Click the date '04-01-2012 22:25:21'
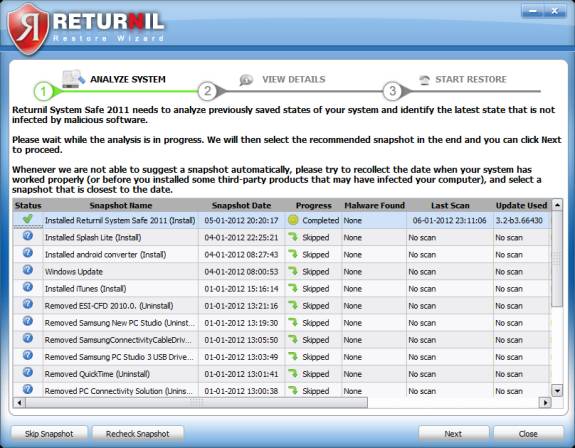The width and height of the screenshot is (575, 448). pos(241,238)
